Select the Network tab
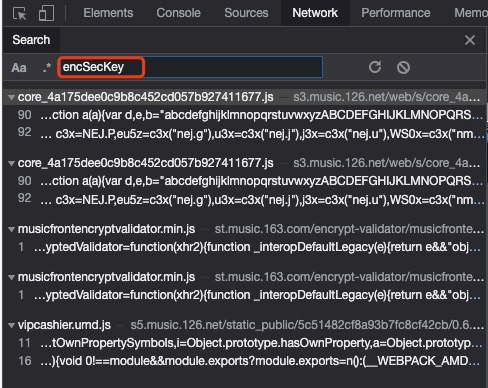 tap(315, 13)
